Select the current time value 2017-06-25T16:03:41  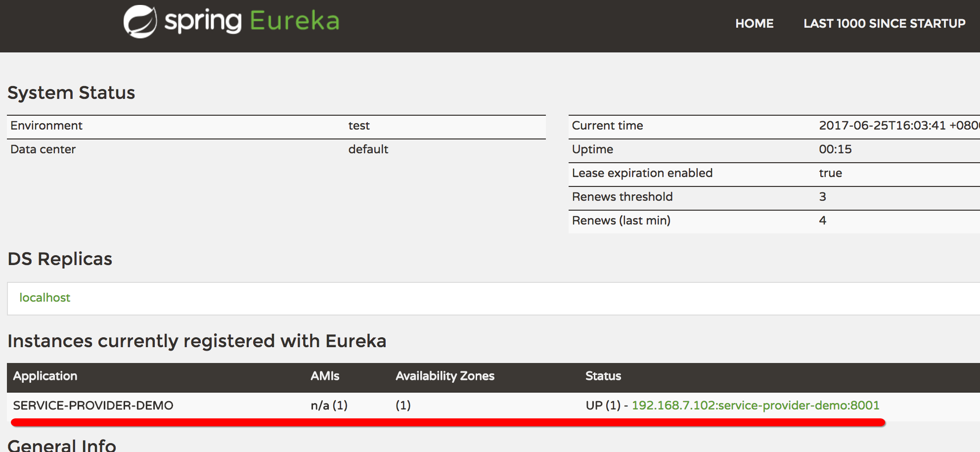tap(882, 126)
